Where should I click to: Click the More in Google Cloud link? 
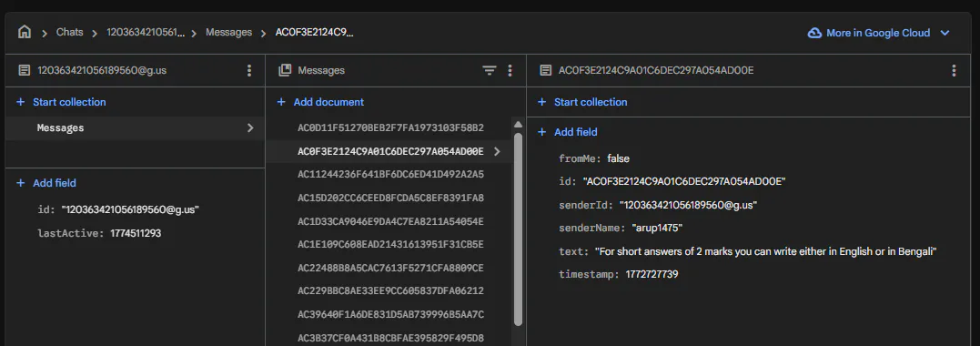pyautogui.click(x=878, y=33)
